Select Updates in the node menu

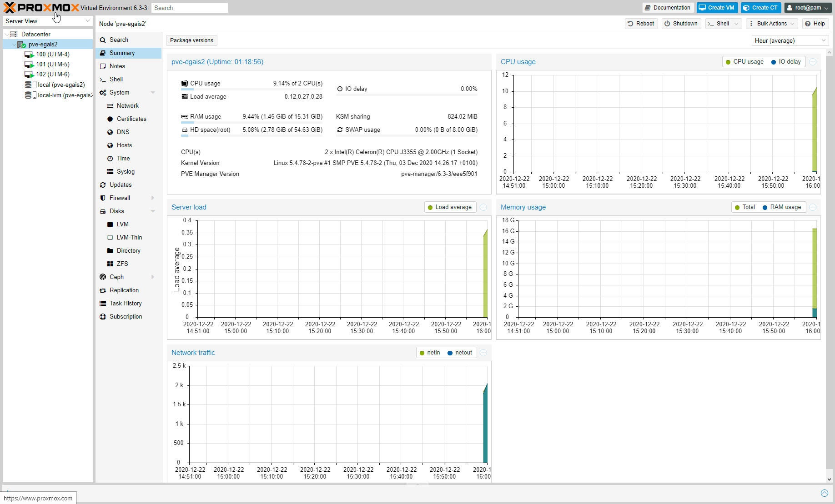point(121,185)
